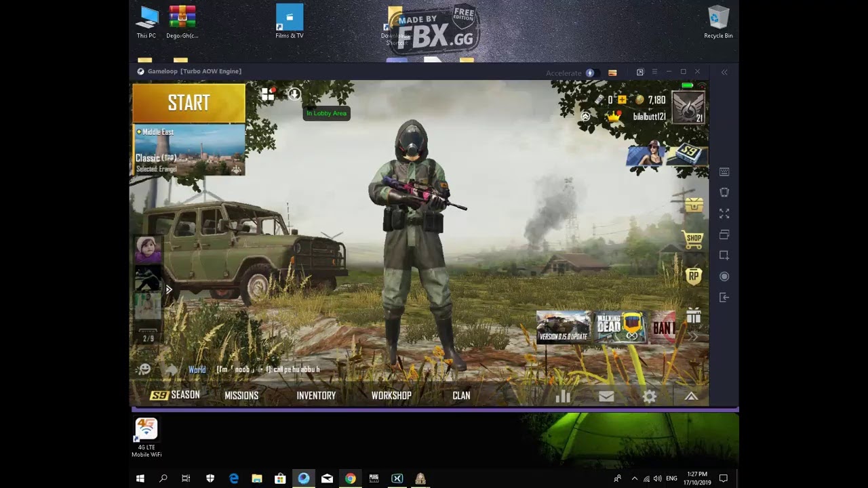Open the statistics bar-chart icon
868x488 pixels.
pyautogui.click(x=563, y=396)
